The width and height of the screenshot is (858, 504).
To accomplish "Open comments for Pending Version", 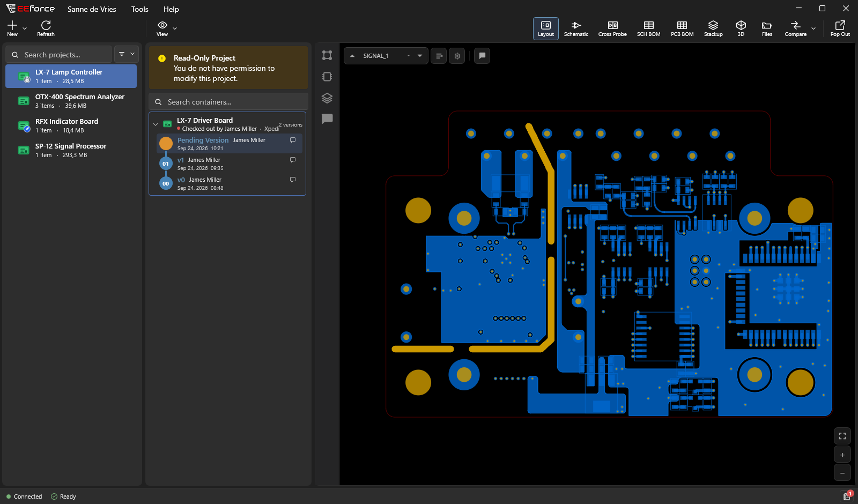I will point(293,140).
